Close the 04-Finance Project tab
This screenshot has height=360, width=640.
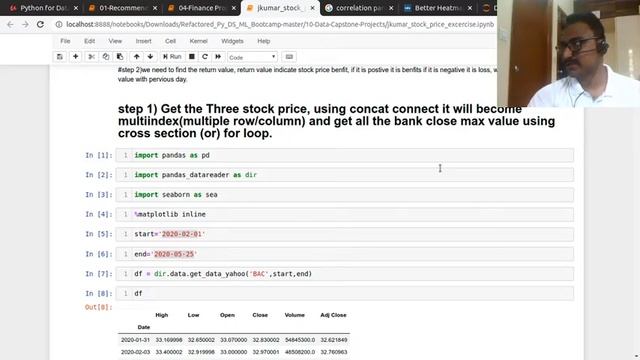[234, 8]
